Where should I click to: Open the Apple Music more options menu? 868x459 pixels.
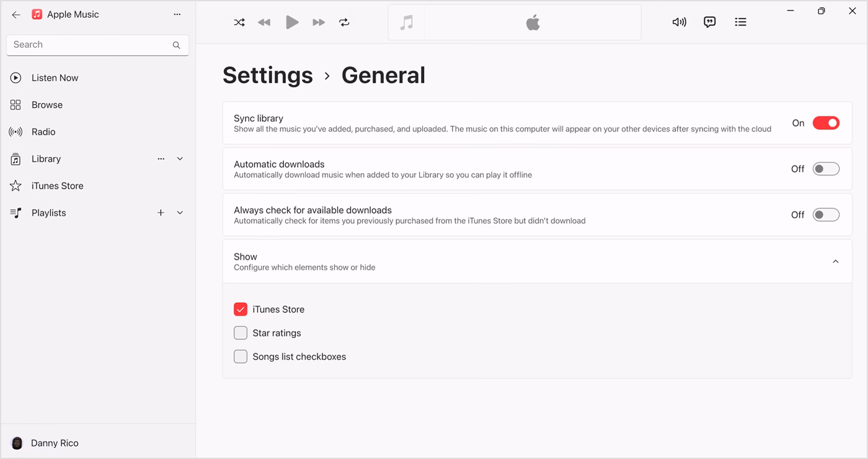(x=177, y=14)
